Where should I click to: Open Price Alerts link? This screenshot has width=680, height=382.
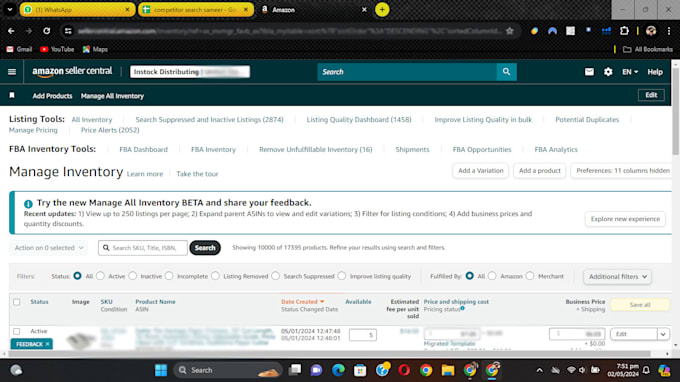(110, 130)
